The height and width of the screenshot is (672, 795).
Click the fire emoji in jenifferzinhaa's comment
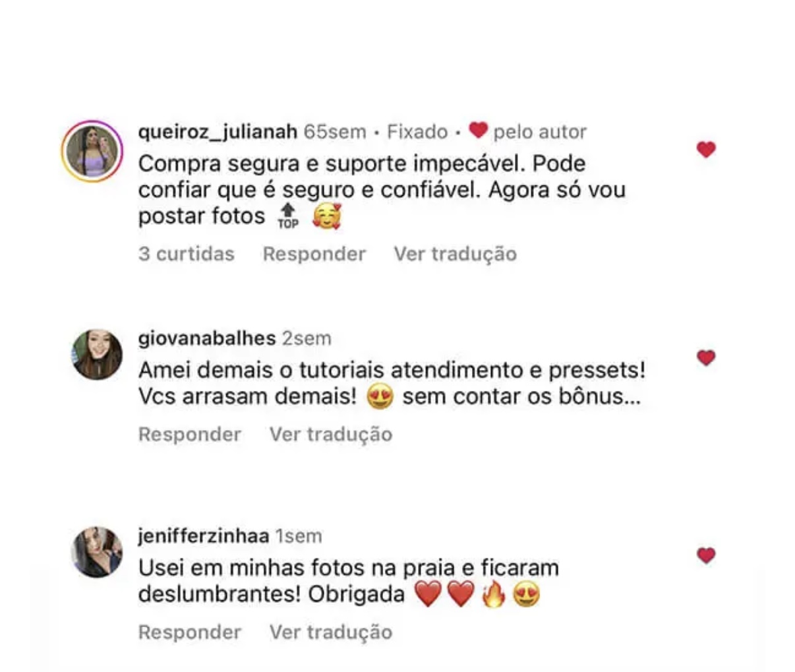pyautogui.click(x=493, y=595)
